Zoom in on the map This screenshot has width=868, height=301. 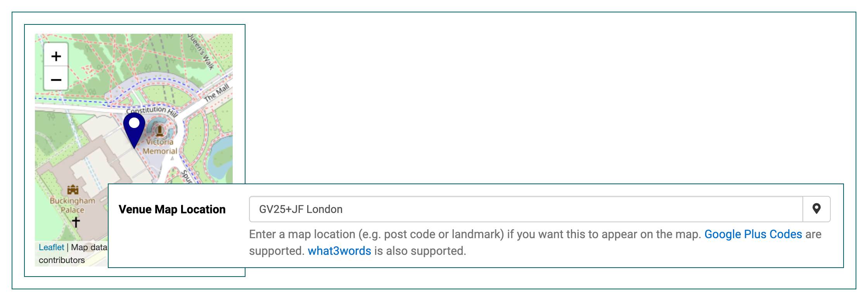(x=56, y=56)
